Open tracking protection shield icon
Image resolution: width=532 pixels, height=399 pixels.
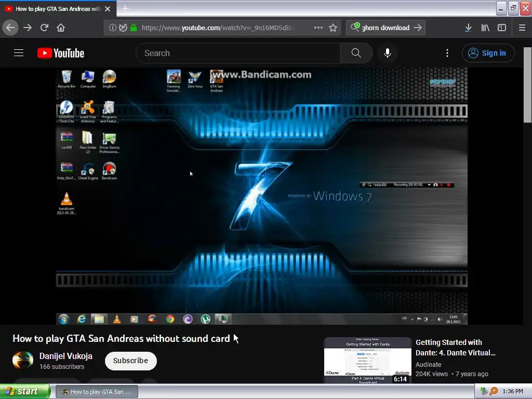(x=123, y=28)
